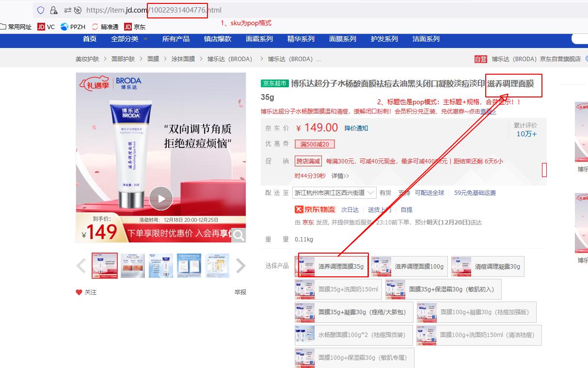Show next product thumbnails with right arrow

click(240, 266)
